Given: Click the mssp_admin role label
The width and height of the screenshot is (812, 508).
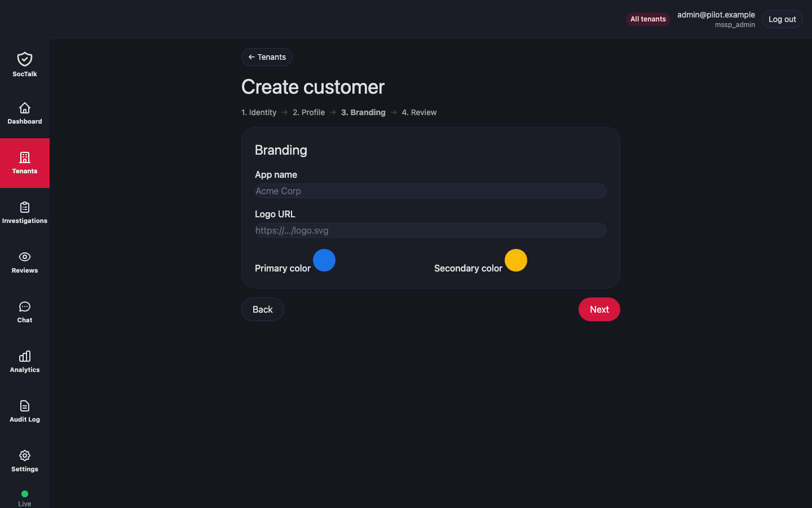Looking at the screenshot, I should [x=735, y=25].
